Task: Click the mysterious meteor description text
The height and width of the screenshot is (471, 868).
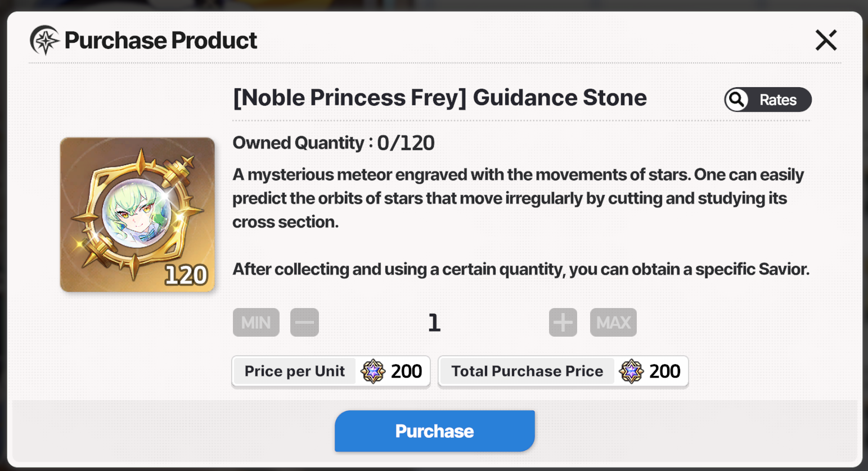Action: (x=518, y=198)
